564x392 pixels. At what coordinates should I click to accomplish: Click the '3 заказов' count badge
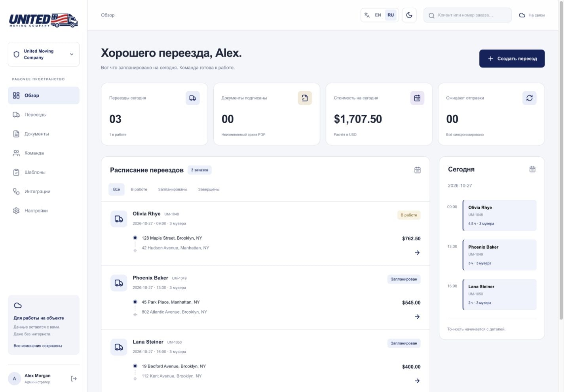(199, 170)
